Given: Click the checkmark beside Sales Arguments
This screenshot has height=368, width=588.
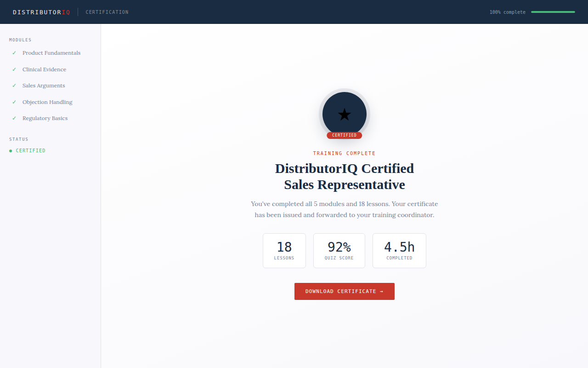Looking at the screenshot, I should pos(14,86).
